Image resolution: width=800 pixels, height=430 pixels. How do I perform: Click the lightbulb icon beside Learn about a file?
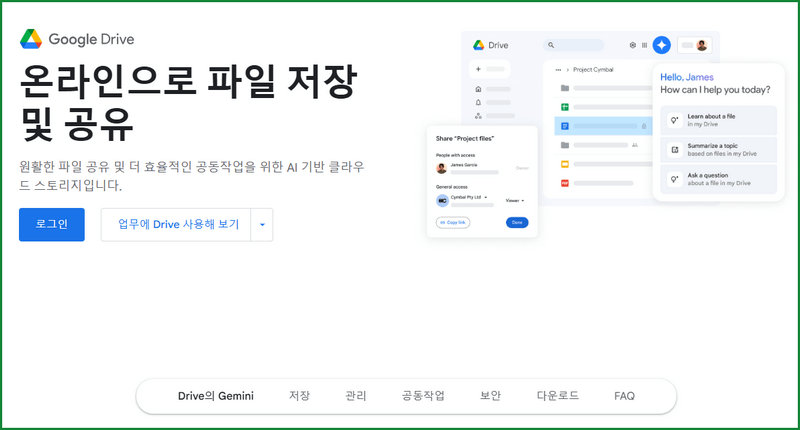[674, 120]
